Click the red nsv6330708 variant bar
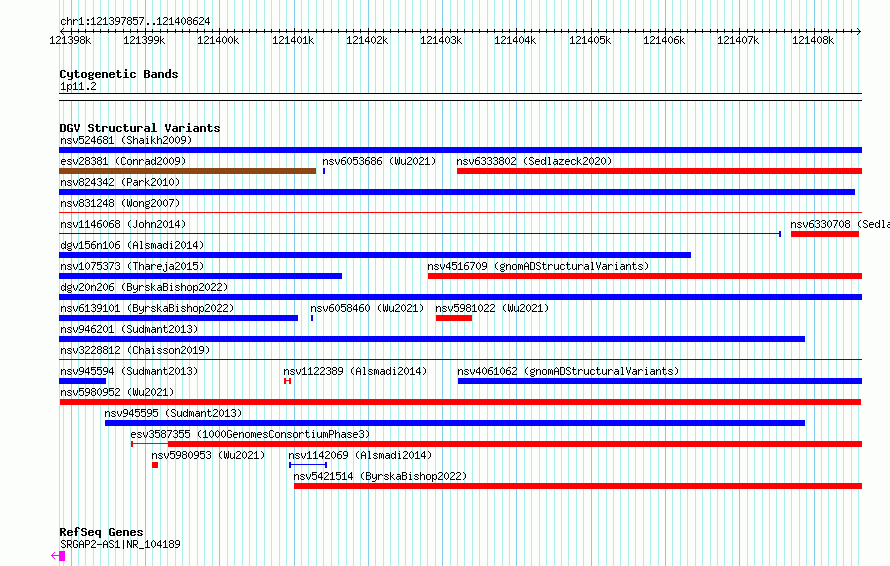The image size is (890, 566). (x=825, y=234)
